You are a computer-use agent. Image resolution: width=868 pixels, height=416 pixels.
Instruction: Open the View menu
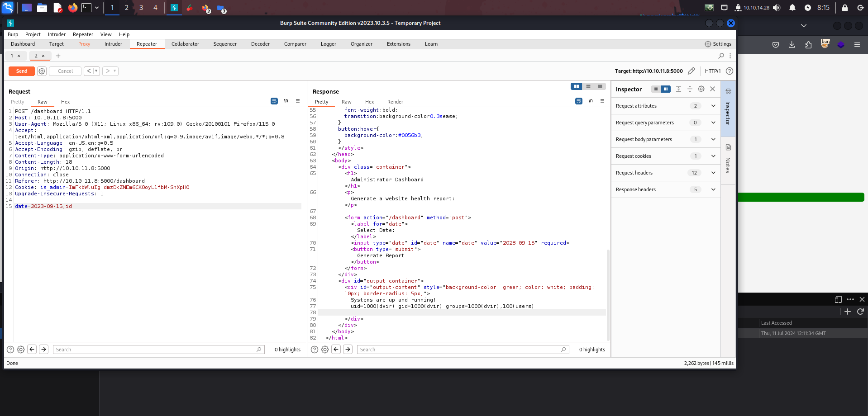(x=106, y=34)
